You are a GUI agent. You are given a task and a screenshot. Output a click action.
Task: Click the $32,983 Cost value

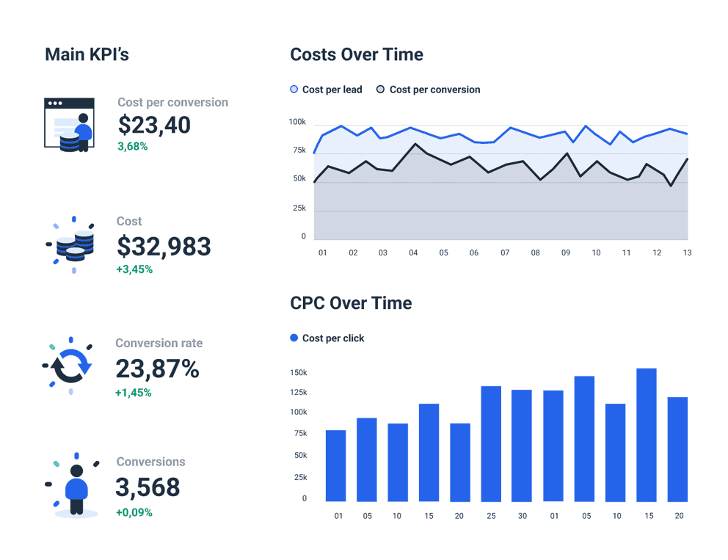pyautogui.click(x=164, y=247)
